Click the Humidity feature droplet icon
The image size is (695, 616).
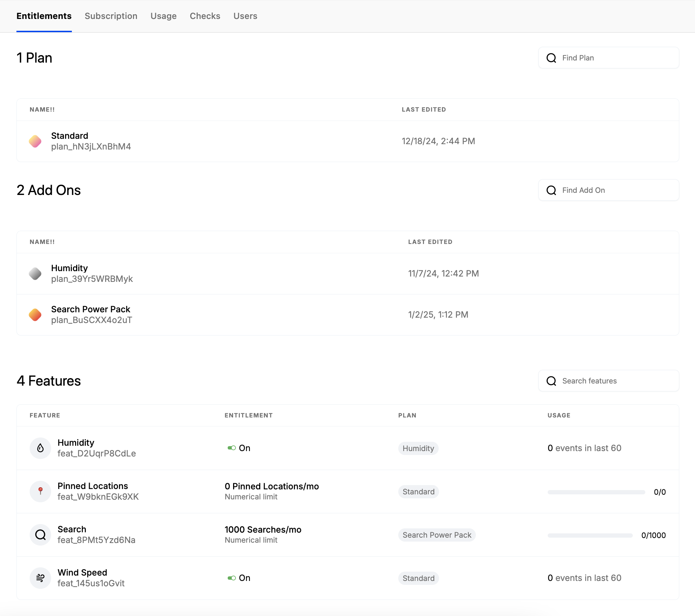[x=40, y=448]
